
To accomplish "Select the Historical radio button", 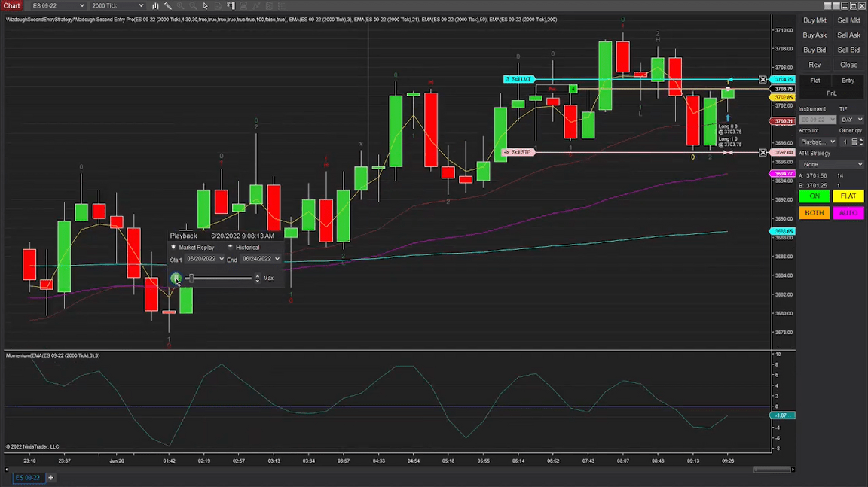I will pos(231,248).
